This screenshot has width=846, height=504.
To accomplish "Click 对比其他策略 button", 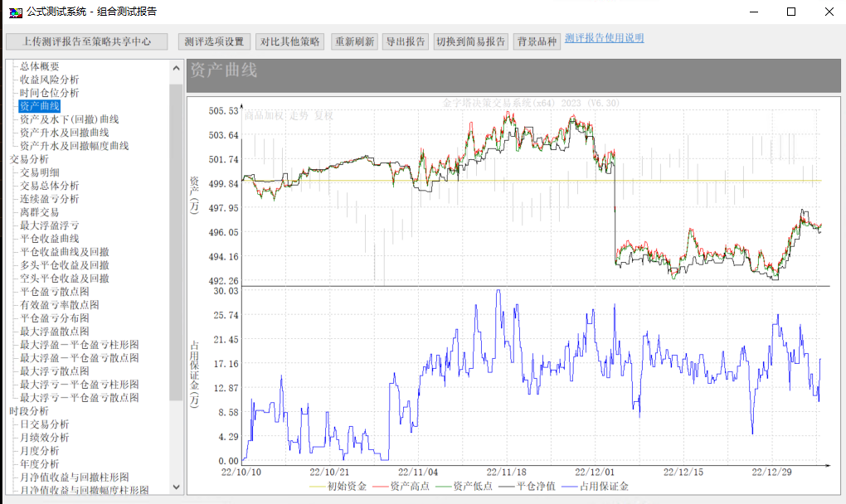I will (x=290, y=41).
